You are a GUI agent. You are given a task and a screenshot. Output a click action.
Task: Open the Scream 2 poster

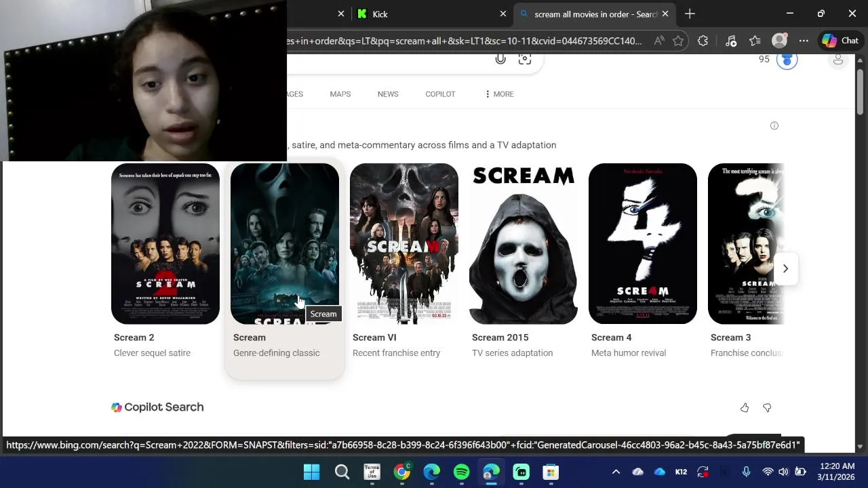pyautogui.click(x=165, y=243)
